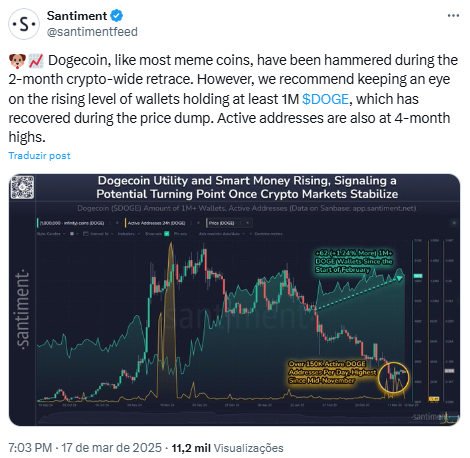Click the blue verified badge next to Santiment

tap(117, 15)
